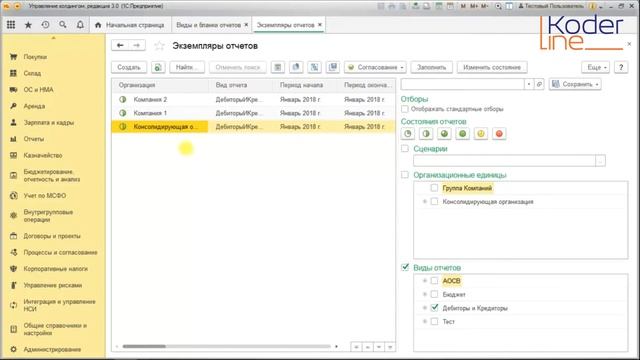Click the Найти... button
The image size is (640, 360).
pyautogui.click(x=187, y=67)
